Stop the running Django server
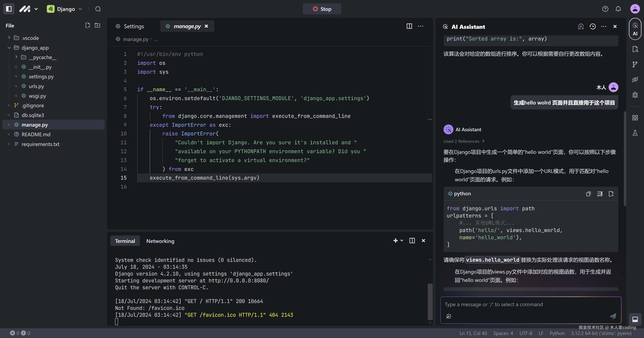 (322, 9)
